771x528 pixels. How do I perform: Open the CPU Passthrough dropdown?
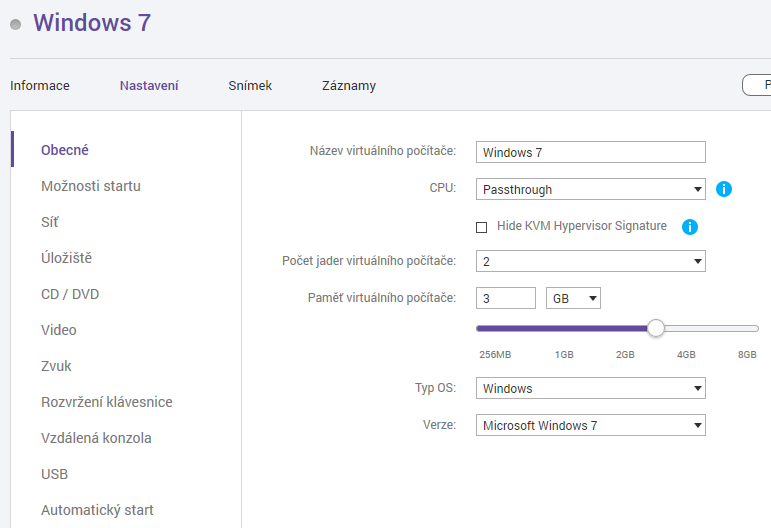pyautogui.click(x=590, y=189)
